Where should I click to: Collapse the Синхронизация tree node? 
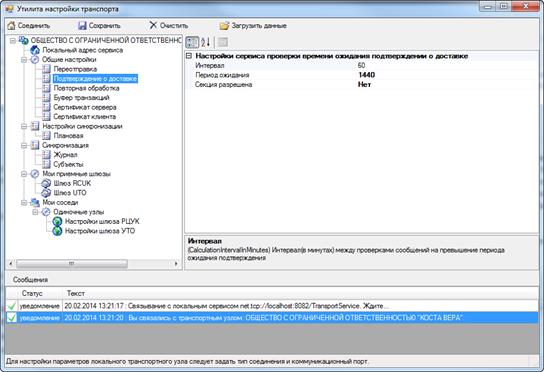click(24, 145)
